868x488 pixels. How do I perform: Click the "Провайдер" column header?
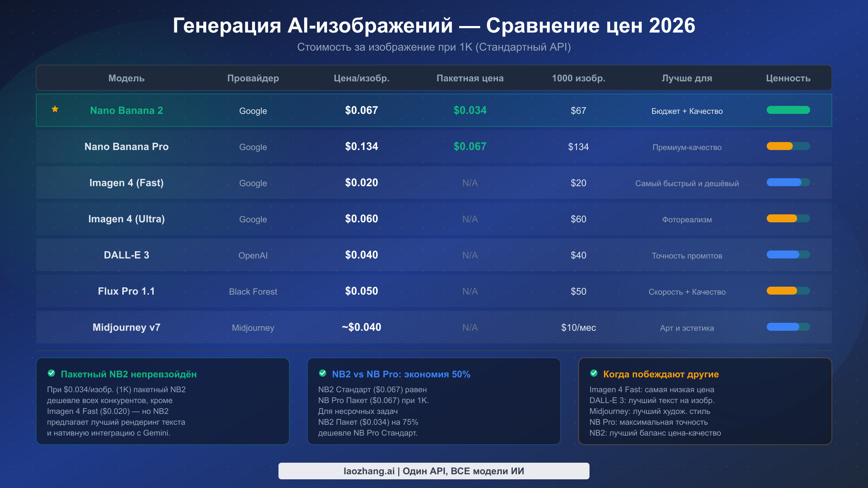click(253, 78)
